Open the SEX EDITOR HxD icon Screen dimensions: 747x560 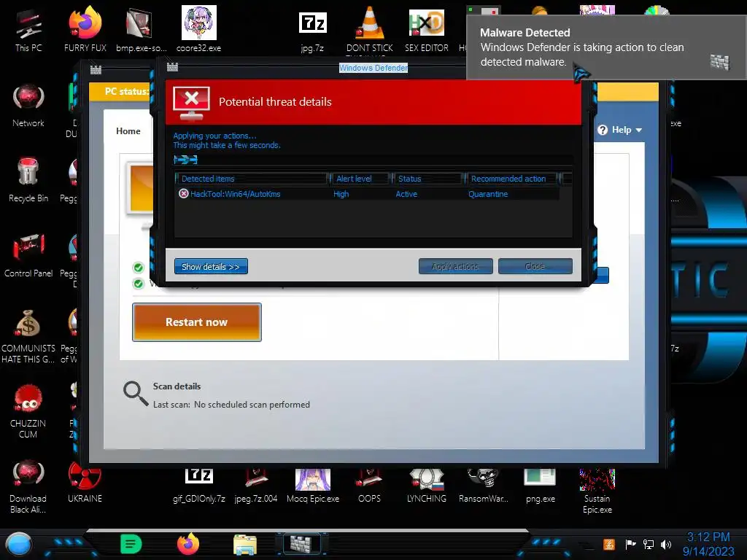click(426, 31)
